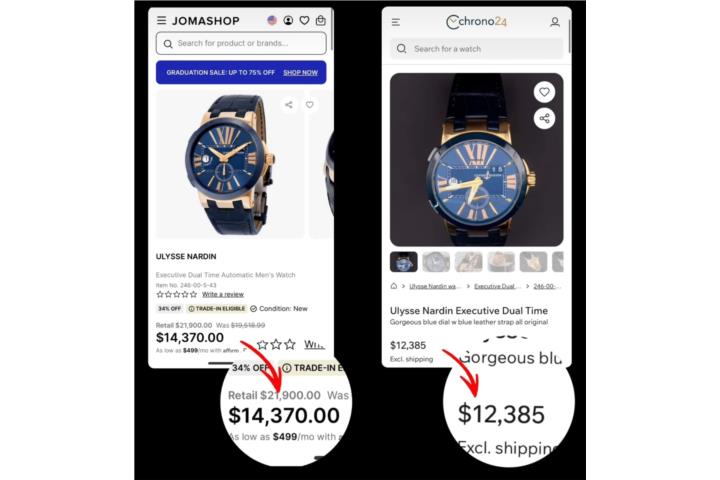Share the Chrono24 watch listing
Image resolution: width=720 pixels, height=480 pixels.
click(x=544, y=119)
